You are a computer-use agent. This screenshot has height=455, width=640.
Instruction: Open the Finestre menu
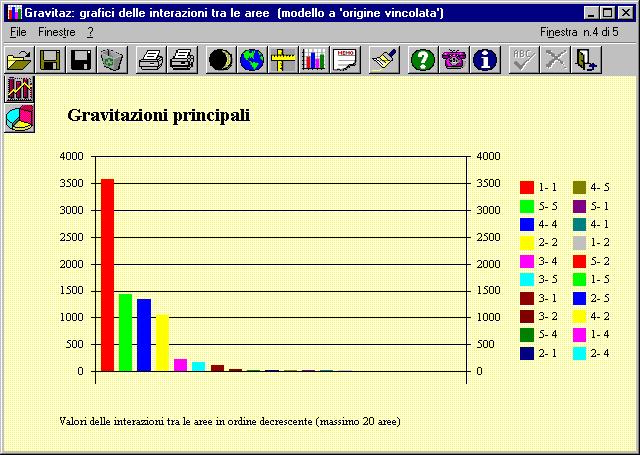tap(56, 33)
